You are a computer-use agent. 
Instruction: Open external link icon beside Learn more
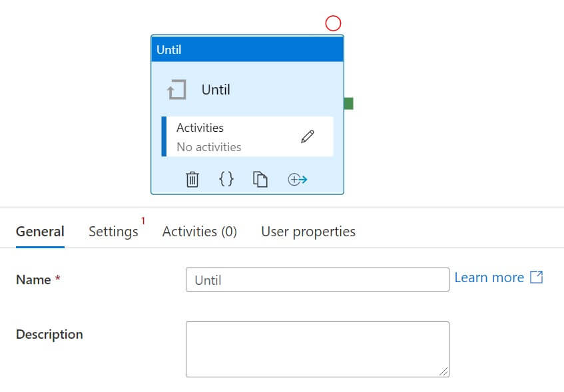tap(536, 278)
